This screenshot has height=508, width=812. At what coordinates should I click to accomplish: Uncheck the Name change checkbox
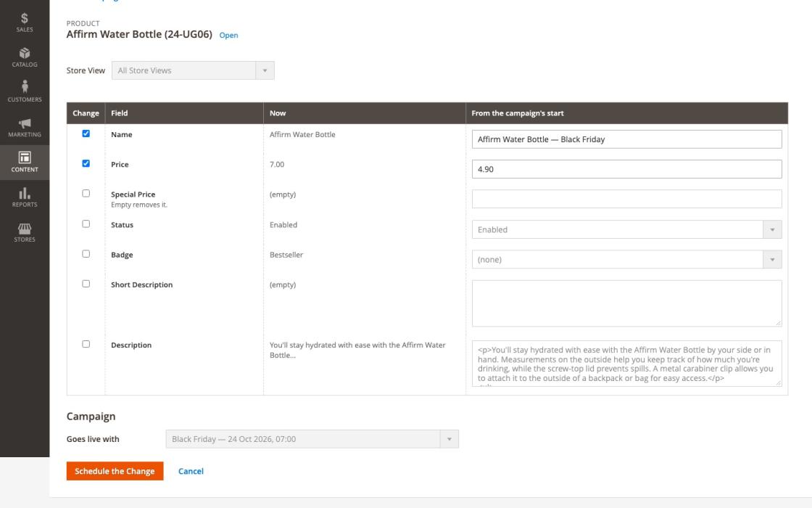pyautogui.click(x=86, y=134)
